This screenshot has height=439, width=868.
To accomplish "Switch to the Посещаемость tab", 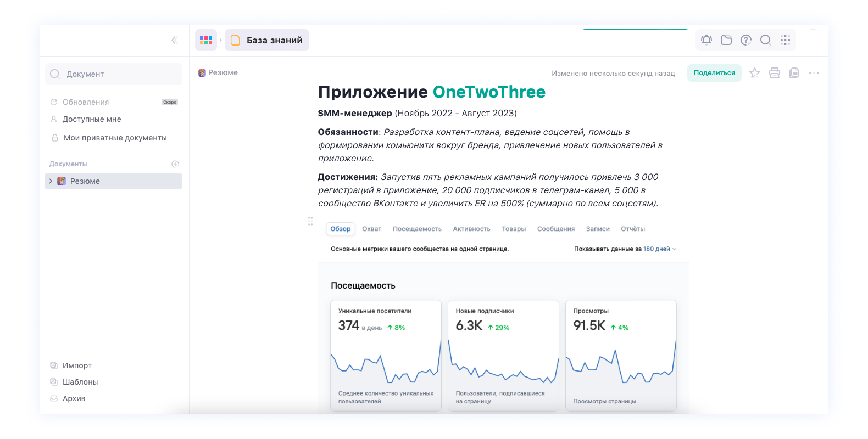I will (417, 229).
